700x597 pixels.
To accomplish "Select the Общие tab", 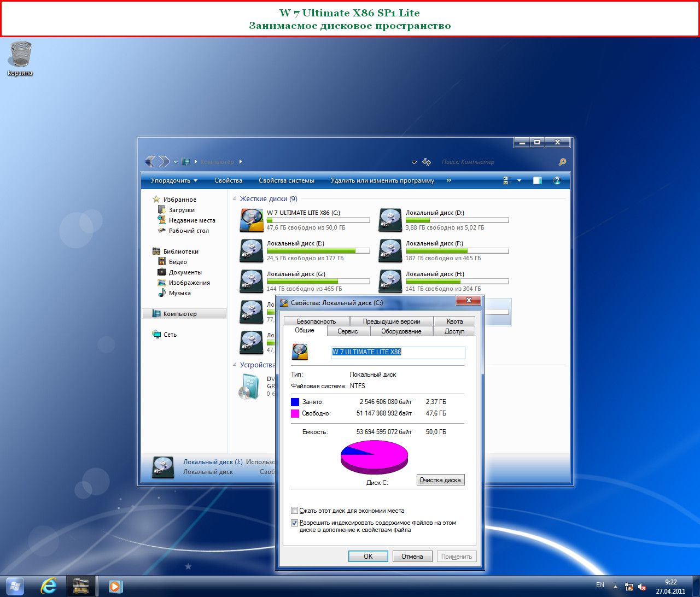I will point(305,330).
